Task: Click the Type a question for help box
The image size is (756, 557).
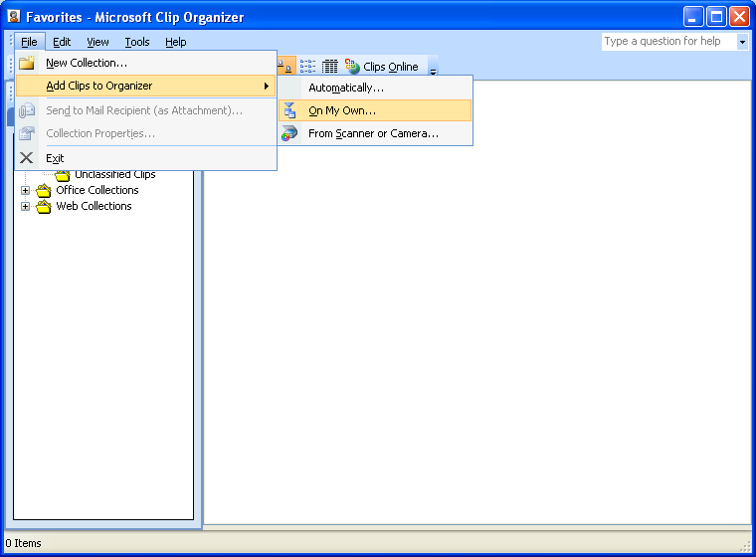Action: pos(669,42)
